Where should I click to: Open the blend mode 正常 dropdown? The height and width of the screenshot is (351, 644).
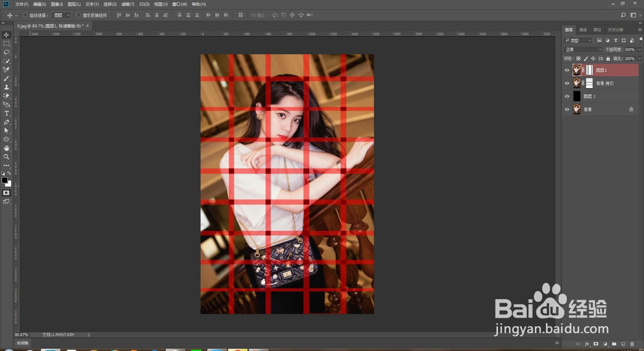(x=583, y=49)
